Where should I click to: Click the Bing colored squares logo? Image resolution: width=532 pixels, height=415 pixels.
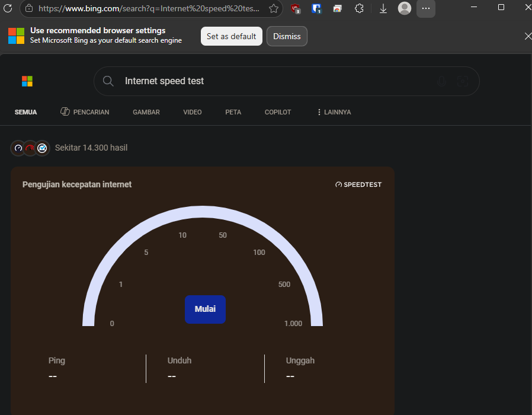[x=27, y=81]
